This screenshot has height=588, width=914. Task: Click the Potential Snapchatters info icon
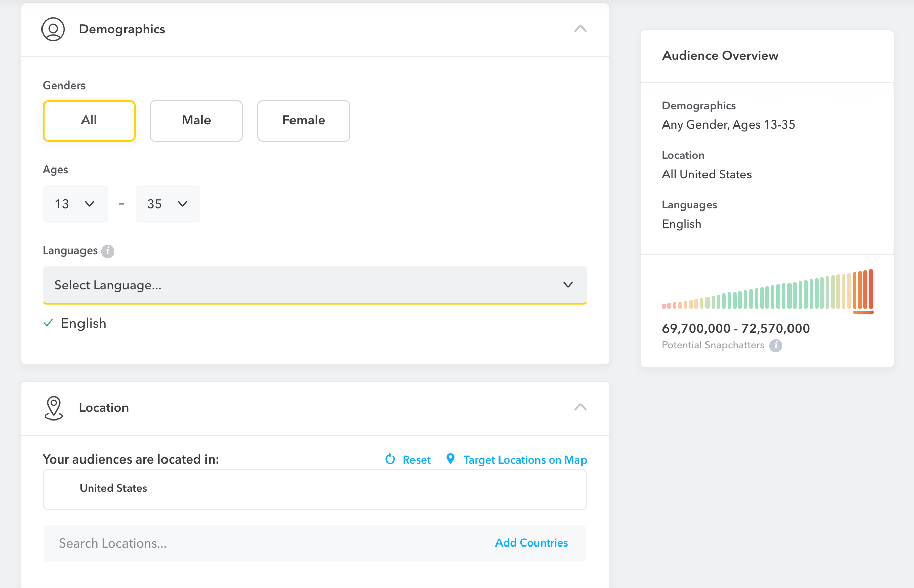click(x=775, y=345)
